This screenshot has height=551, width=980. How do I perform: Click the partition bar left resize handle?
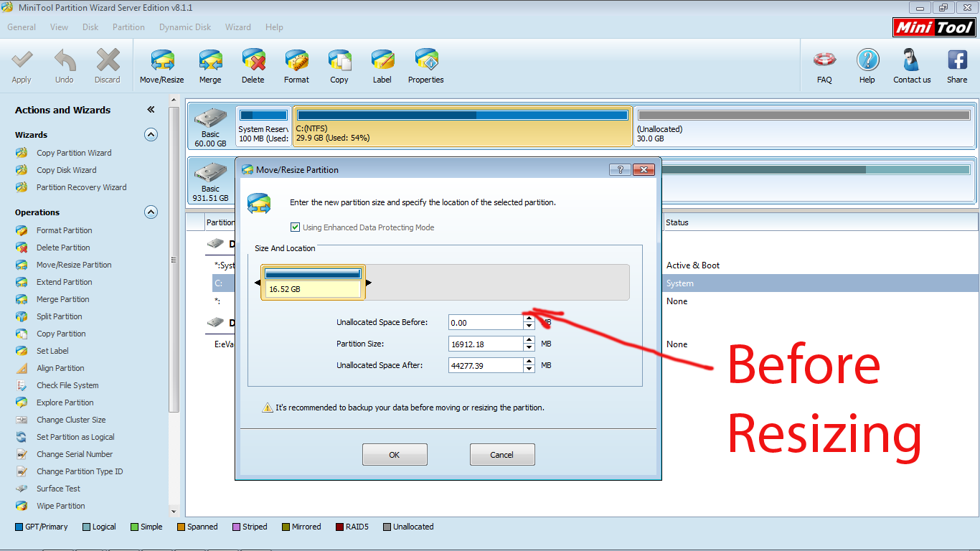258,283
